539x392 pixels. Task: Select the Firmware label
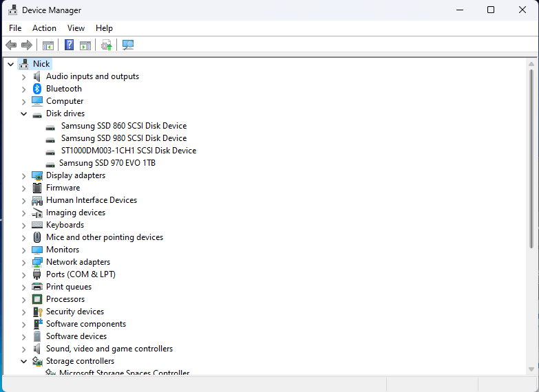pos(63,188)
